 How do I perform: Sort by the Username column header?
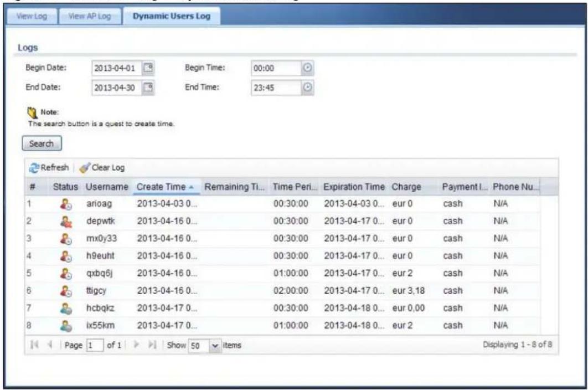coord(107,187)
